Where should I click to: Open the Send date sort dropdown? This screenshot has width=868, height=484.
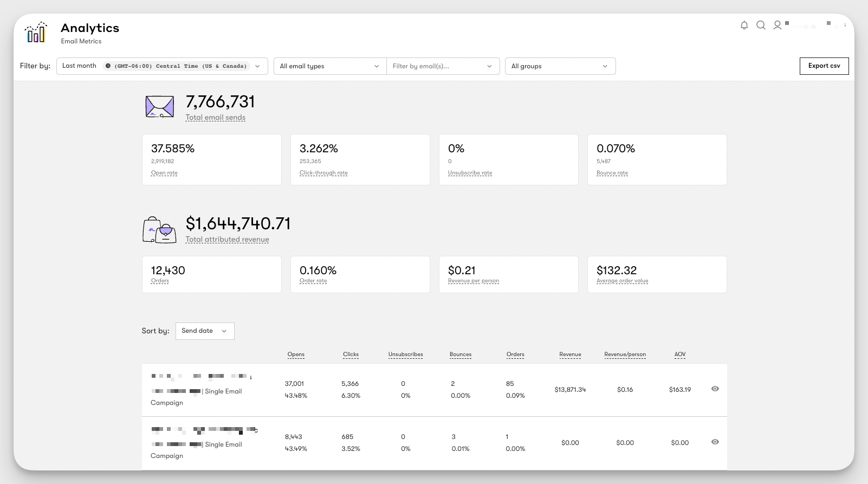click(205, 331)
